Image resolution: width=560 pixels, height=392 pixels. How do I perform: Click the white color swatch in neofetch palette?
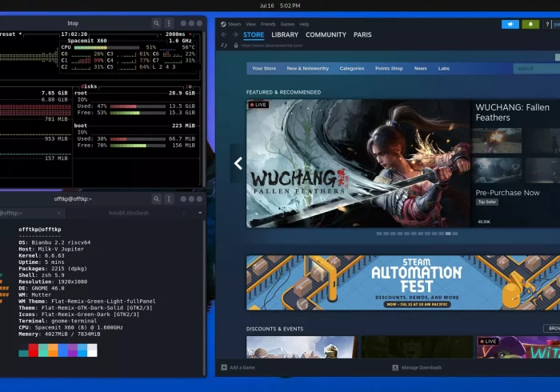(92, 350)
